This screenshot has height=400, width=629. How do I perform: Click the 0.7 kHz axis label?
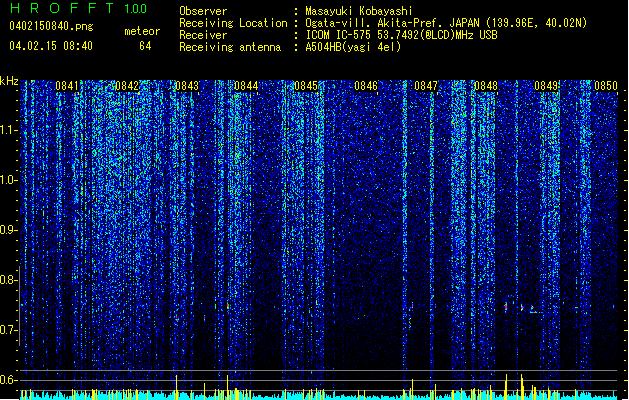(9, 330)
